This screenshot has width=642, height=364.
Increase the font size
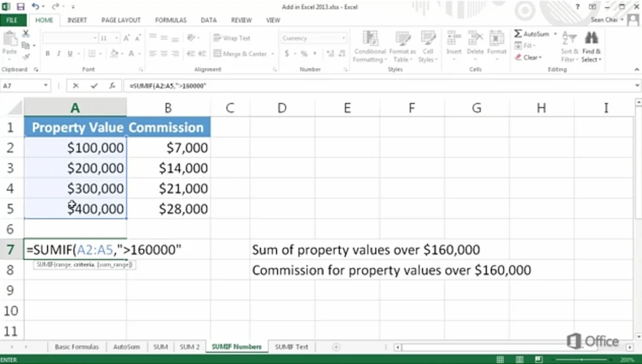tap(127, 38)
